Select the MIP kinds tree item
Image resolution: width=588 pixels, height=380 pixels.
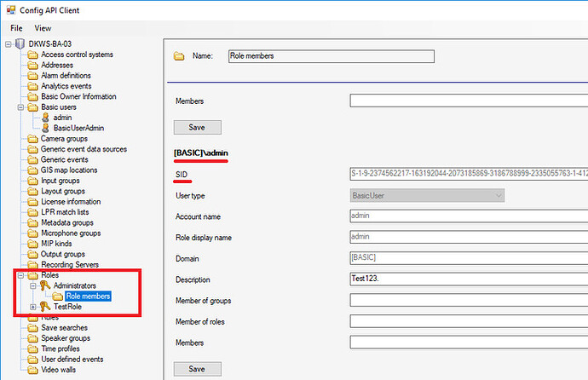(x=56, y=244)
